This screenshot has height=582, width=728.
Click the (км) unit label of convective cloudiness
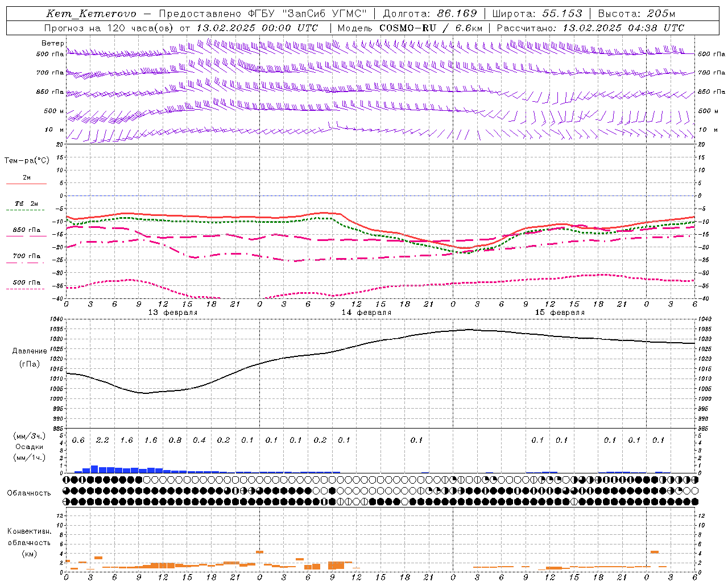pos(29,554)
